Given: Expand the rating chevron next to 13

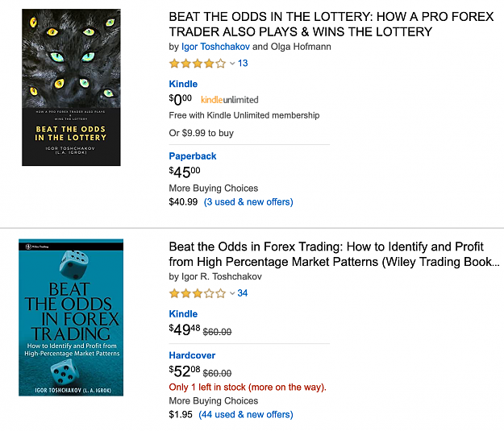Looking at the screenshot, I should 232,64.
